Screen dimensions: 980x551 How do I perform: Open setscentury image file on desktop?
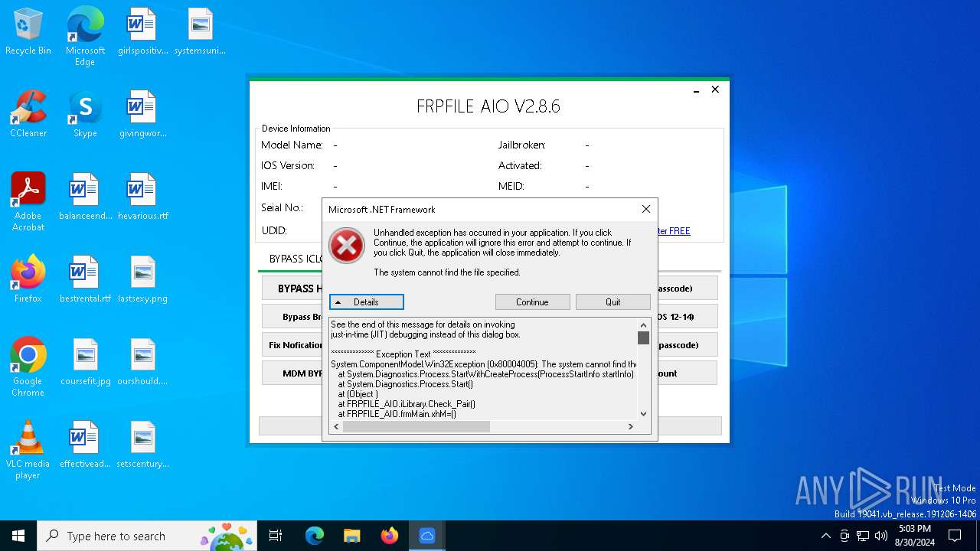142,445
